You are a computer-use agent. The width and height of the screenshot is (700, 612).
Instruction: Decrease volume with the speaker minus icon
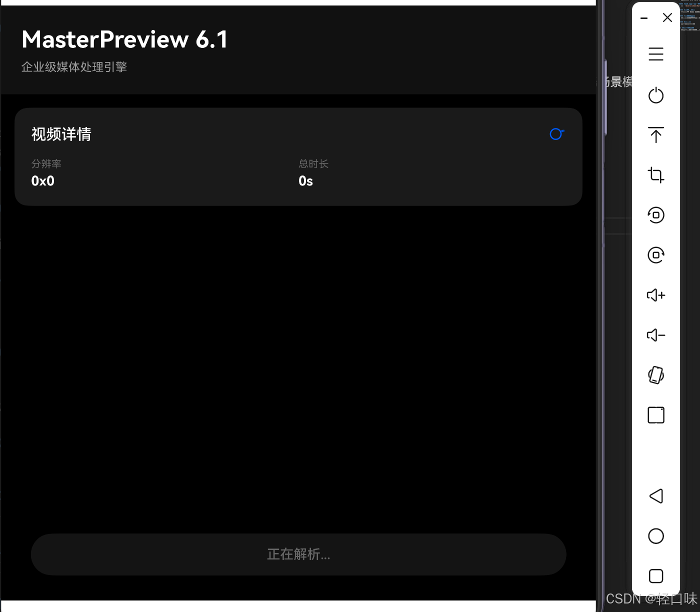point(656,335)
